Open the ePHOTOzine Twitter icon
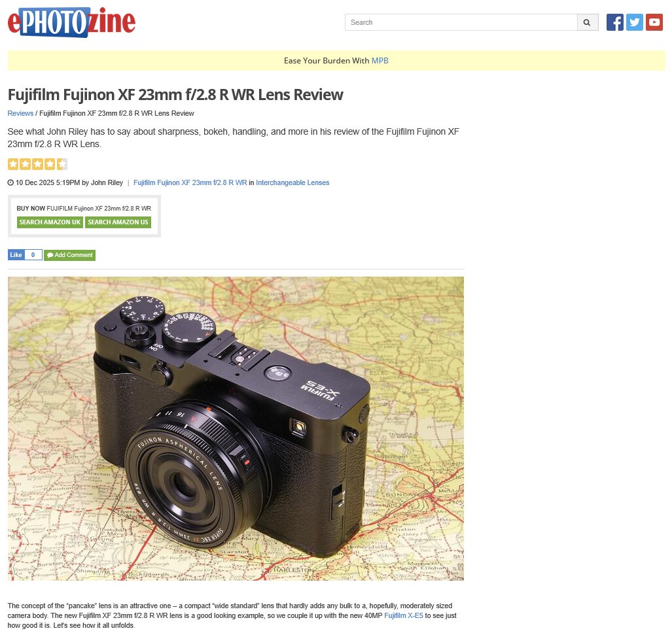672x635 pixels. [634, 22]
